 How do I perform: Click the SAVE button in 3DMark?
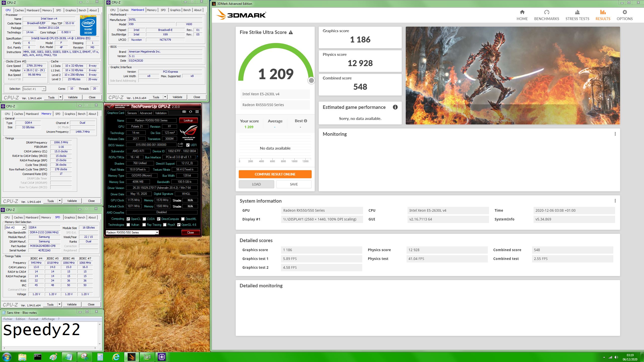click(294, 184)
